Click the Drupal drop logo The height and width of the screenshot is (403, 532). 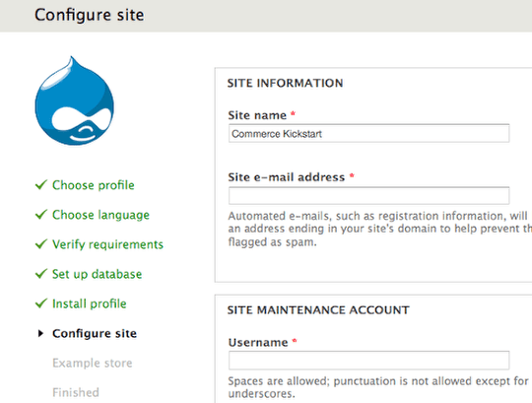pyautogui.click(x=75, y=101)
